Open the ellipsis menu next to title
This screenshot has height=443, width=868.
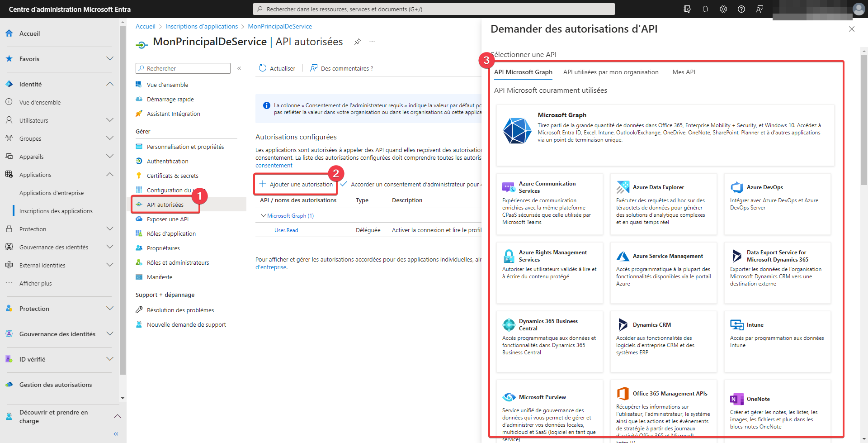(372, 42)
